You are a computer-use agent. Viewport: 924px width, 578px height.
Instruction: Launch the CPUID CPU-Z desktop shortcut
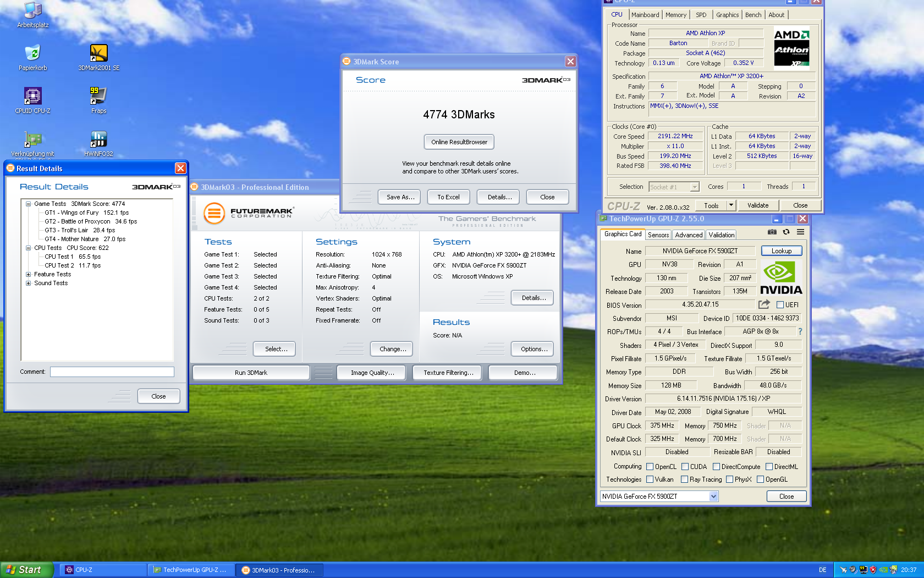pos(33,100)
